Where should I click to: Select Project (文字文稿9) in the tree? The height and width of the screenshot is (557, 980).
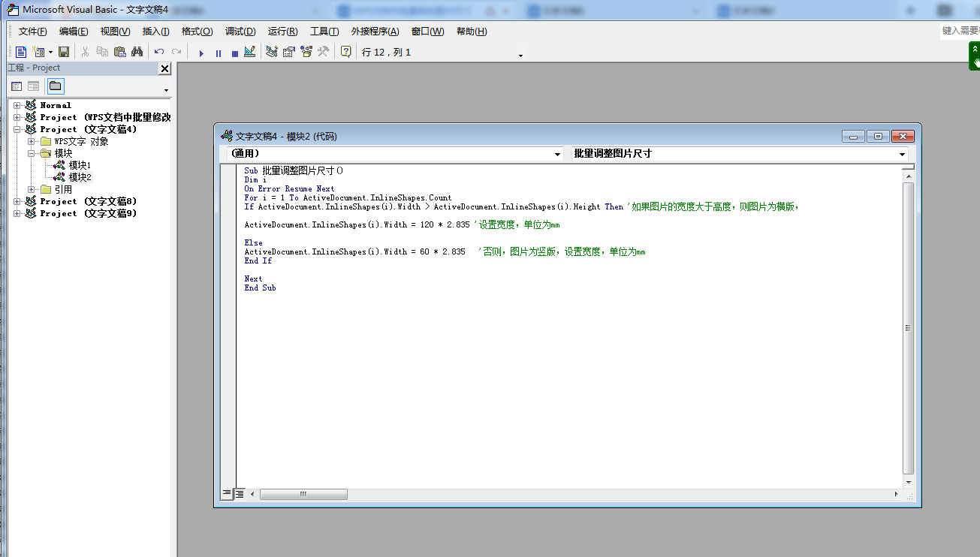coord(89,213)
